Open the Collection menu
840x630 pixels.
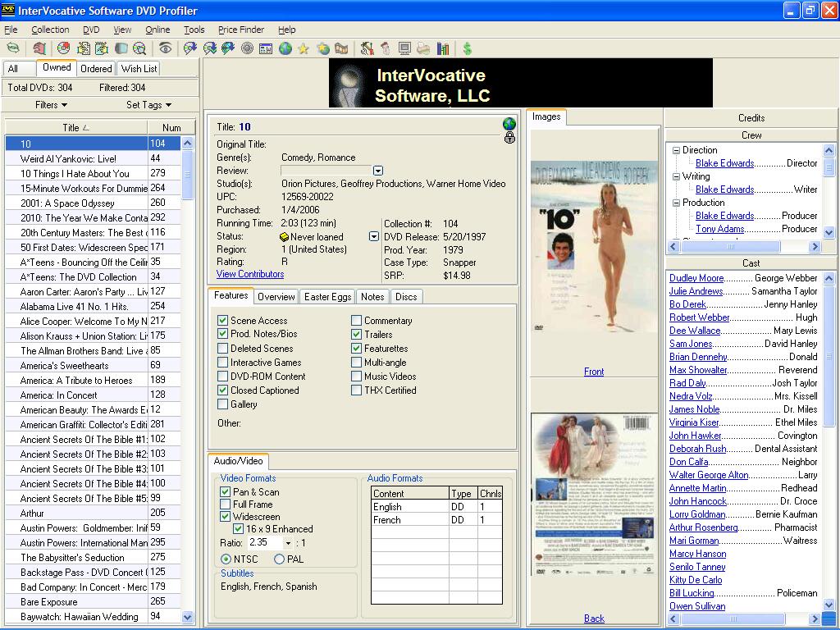coord(50,30)
